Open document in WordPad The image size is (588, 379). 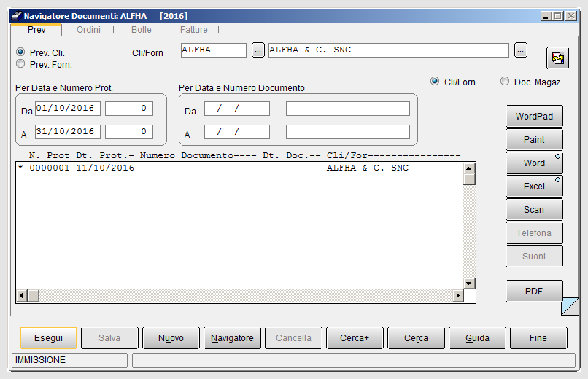[534, 117]
